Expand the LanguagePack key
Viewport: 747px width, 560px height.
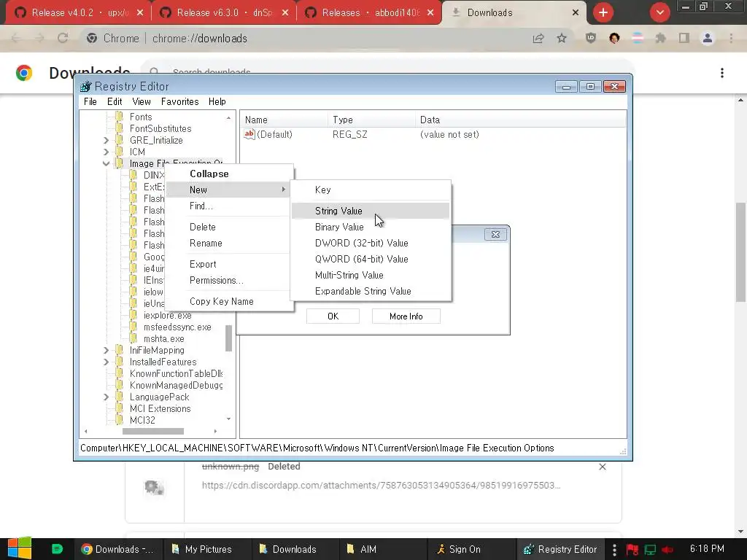point(107,397)
